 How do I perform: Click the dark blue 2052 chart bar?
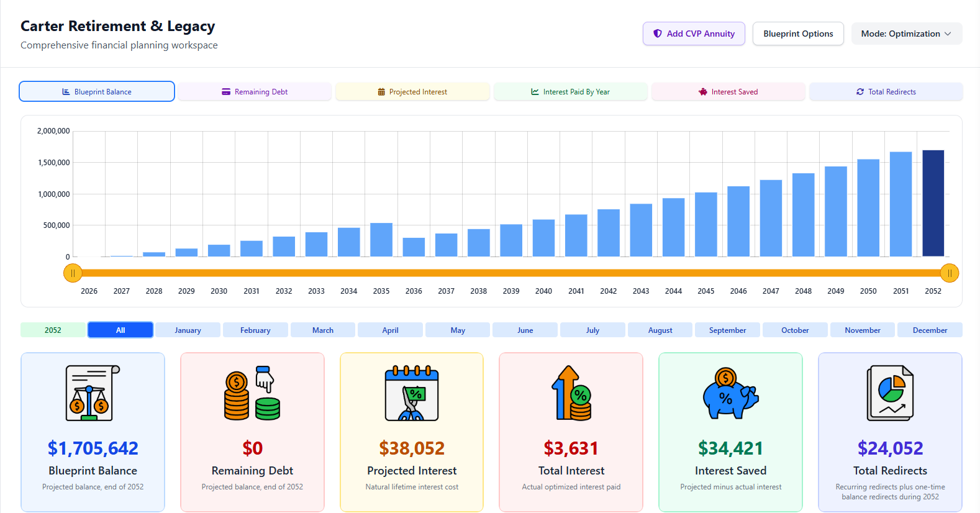[933, 203]
